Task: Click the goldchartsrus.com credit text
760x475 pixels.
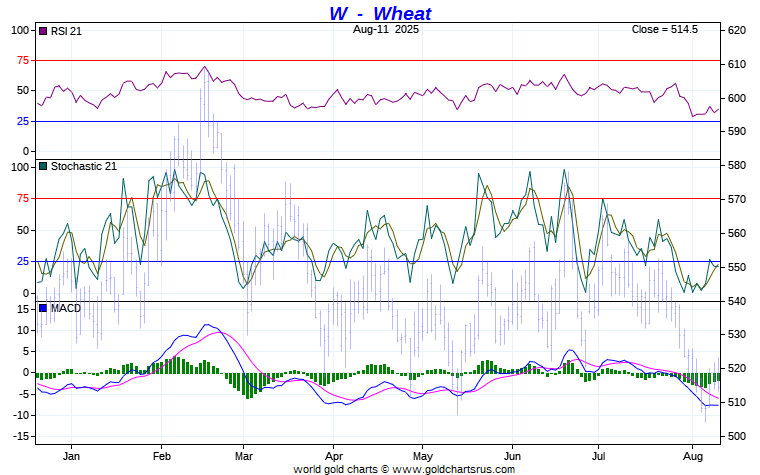Action: pyautogui.click(x=404, y=469)
